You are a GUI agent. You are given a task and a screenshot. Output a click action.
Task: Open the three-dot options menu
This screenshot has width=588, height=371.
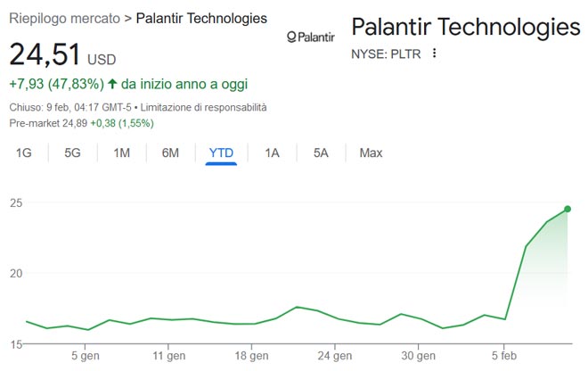click(435, 54)
